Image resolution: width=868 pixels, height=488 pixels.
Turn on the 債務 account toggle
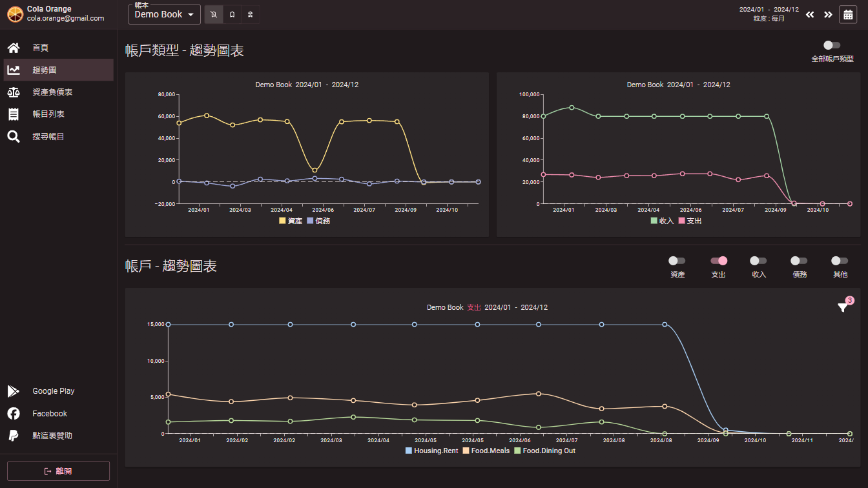799,261
